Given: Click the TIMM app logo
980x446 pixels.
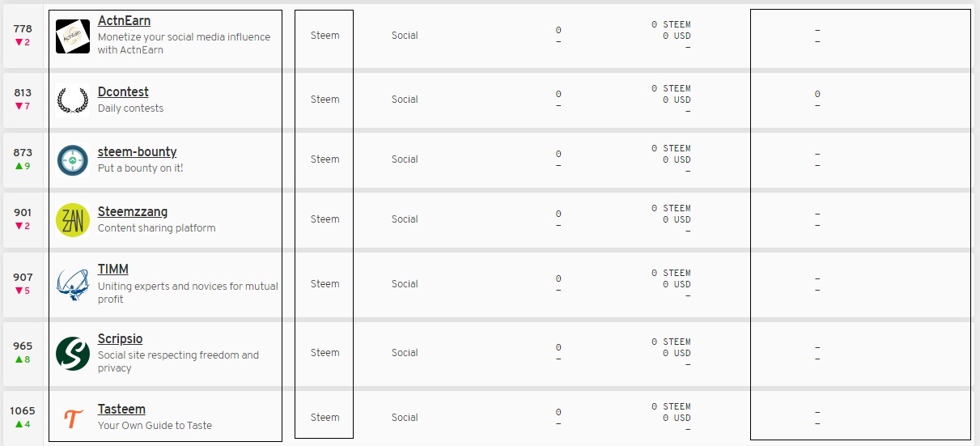Looking at the screenshot, I should pyautogui.click(x=73, y=284).
